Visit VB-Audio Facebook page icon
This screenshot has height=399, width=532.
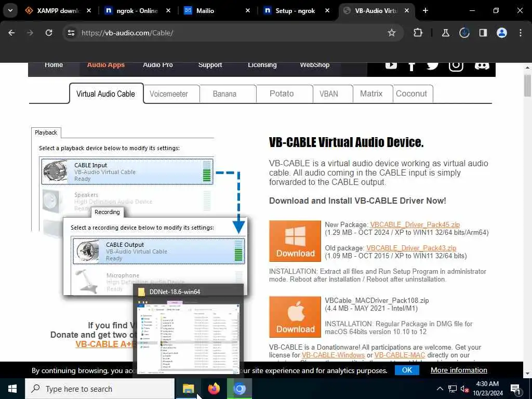tap(411, 66)
